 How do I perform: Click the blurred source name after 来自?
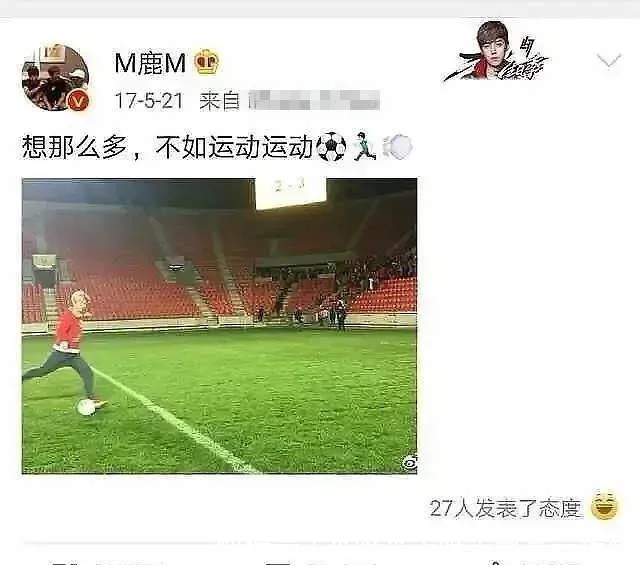coord(314,100)
